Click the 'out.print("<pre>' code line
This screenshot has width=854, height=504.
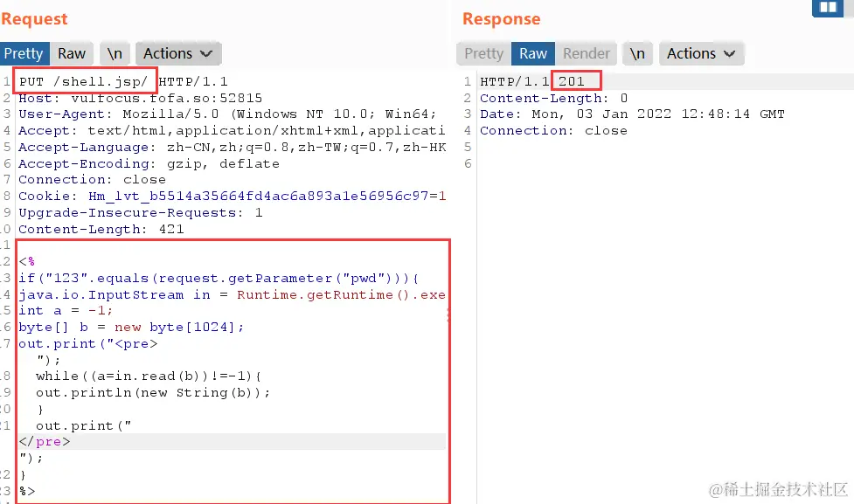pos(88,343)
